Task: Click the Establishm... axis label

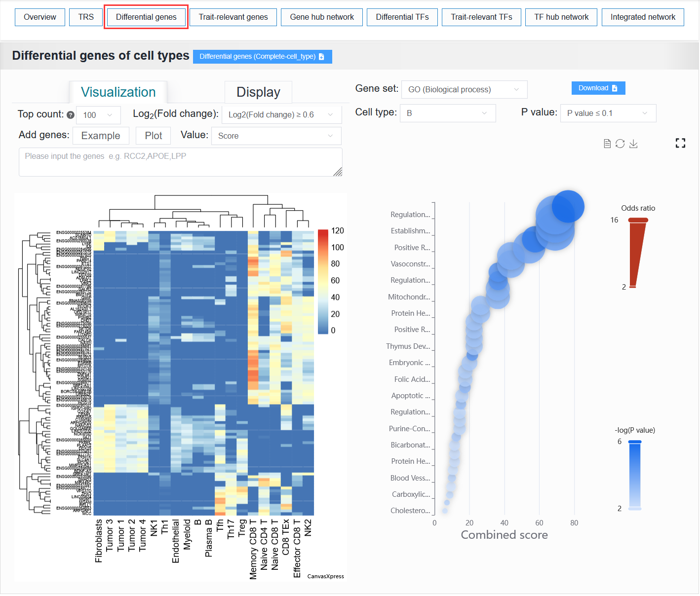Action: [410, 231]
